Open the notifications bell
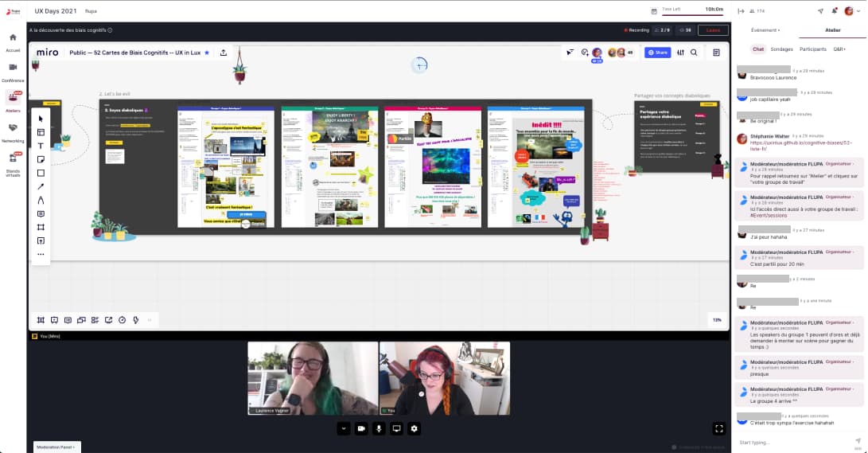This screenshot has height=453, width=868. pos(834,10)
